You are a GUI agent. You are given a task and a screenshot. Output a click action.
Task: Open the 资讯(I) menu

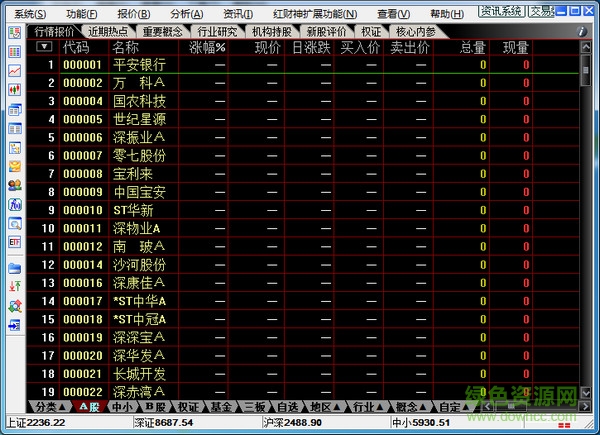[x=238, y=14]
